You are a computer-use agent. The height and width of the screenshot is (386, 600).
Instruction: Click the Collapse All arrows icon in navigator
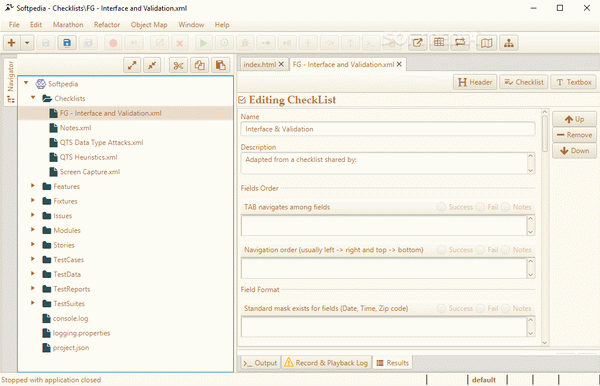[x=152, y=65]
